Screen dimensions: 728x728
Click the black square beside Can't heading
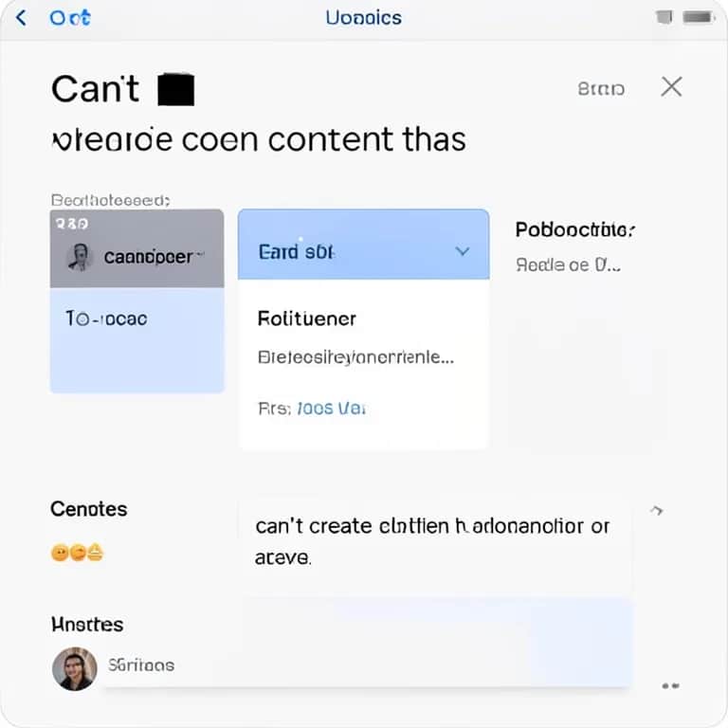tap(176, 89)
